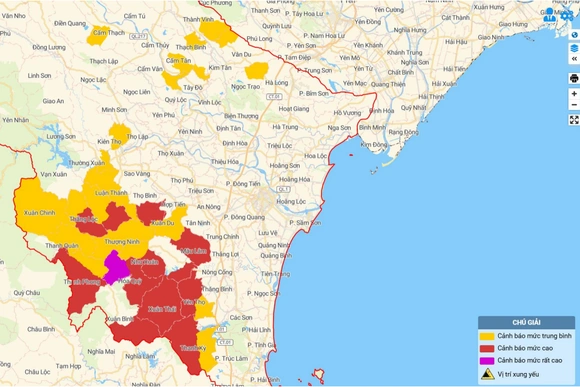Click the 'Thạch Bình' label
The image size is (580, 387).
coord(191,47)
